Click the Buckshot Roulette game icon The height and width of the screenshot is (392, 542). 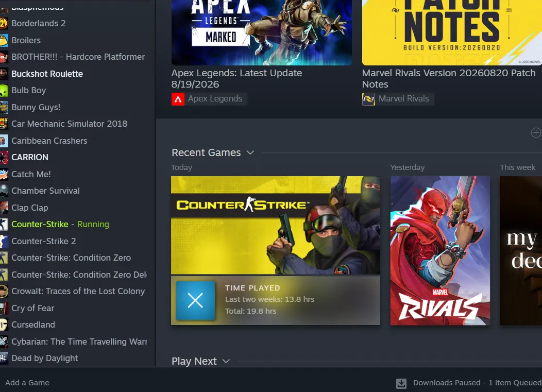(4, 74)
